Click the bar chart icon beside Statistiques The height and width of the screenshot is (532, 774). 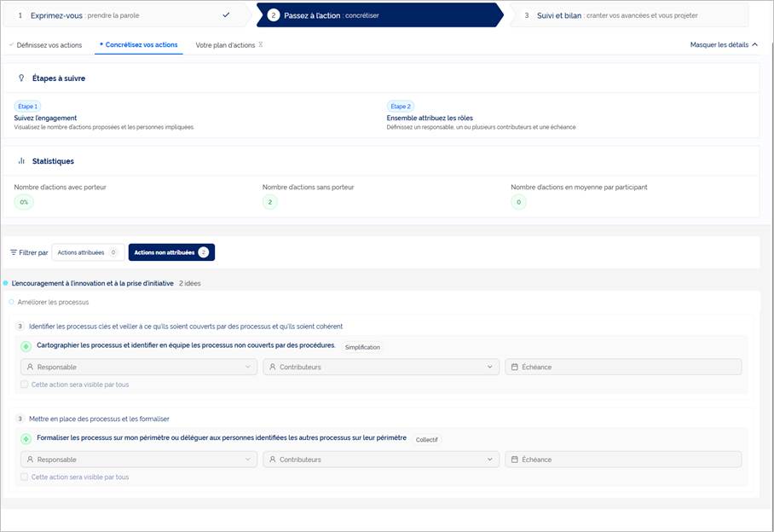(x=21, y=161)
